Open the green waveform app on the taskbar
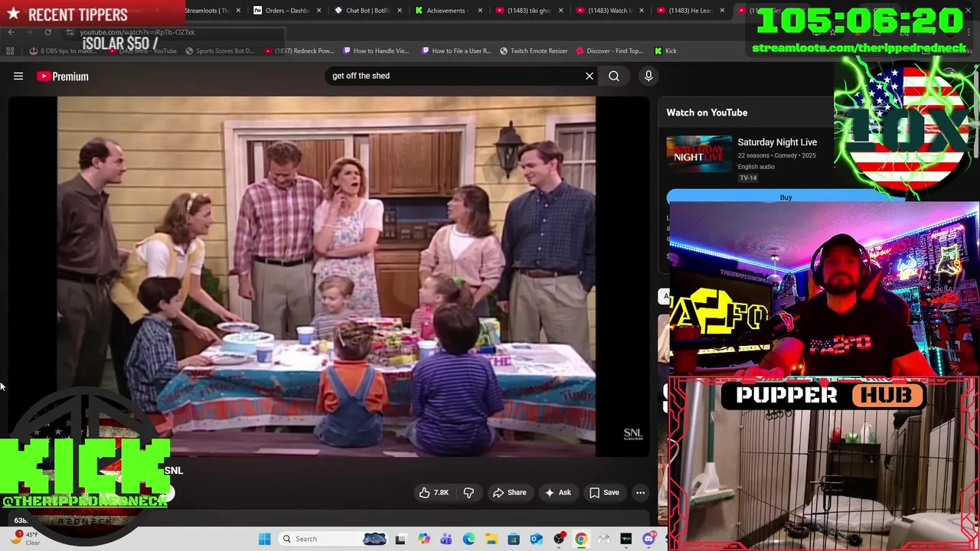This screenshot has width=980, height=551. tap(626, 539)
